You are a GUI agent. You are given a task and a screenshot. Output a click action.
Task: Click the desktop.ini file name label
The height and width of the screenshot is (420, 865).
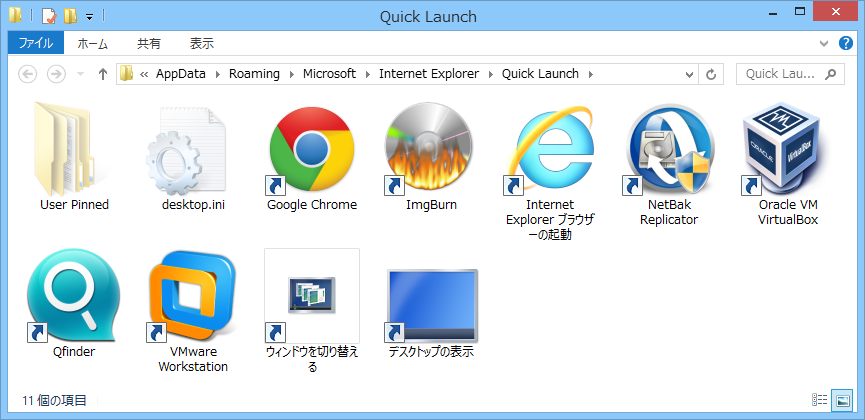coord(193,205)
